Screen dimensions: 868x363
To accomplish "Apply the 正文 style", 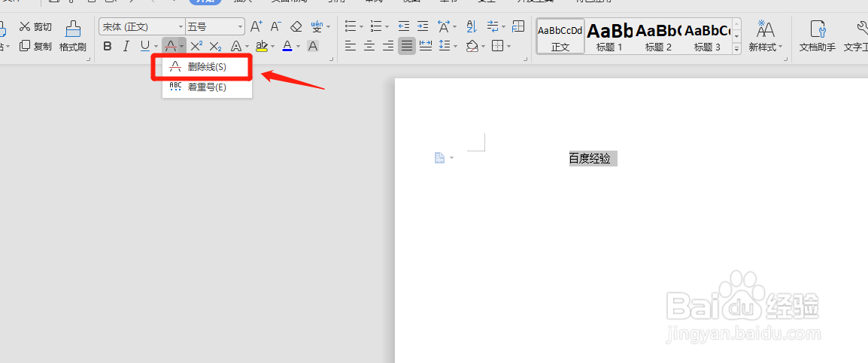I will point(560,37).
